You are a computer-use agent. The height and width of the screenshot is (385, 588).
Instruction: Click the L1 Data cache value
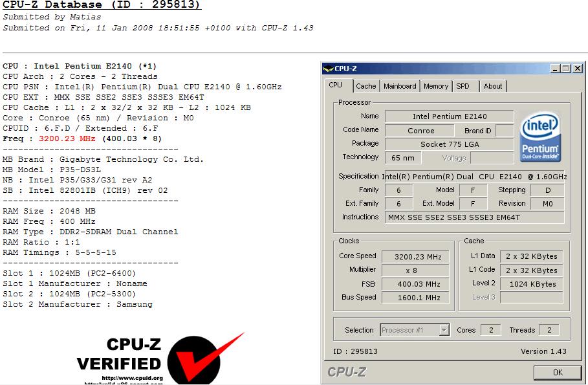coord(531,256)
